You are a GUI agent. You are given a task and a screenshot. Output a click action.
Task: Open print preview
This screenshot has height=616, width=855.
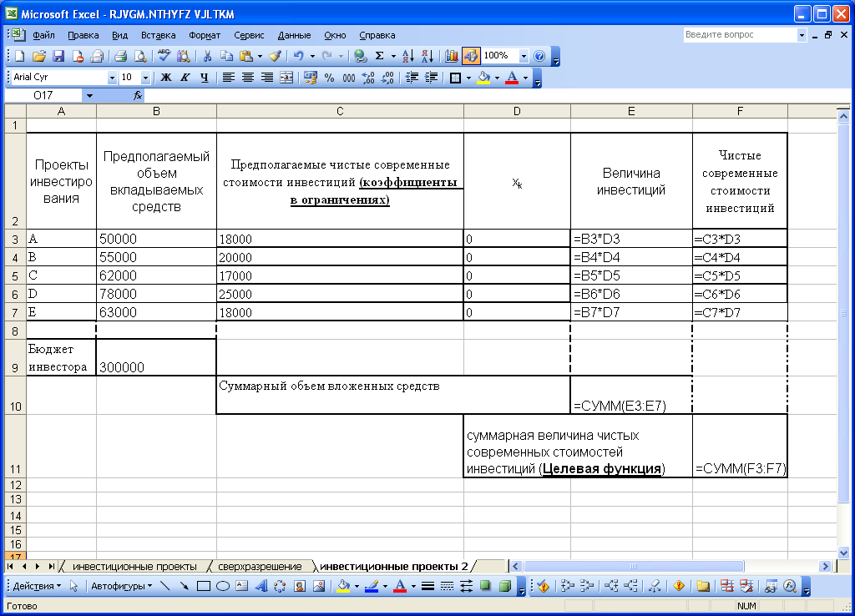click(140, 56)
